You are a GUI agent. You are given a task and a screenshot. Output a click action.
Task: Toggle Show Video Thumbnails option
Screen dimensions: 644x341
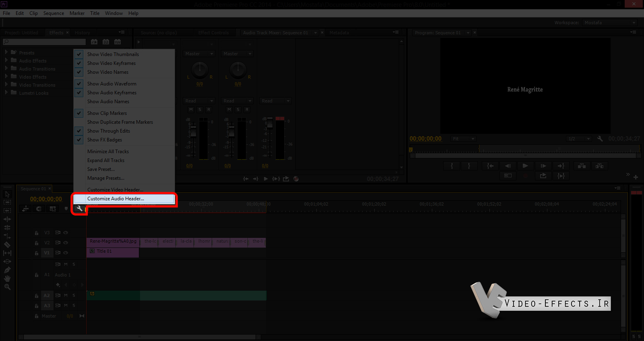(x=124, y=54)
